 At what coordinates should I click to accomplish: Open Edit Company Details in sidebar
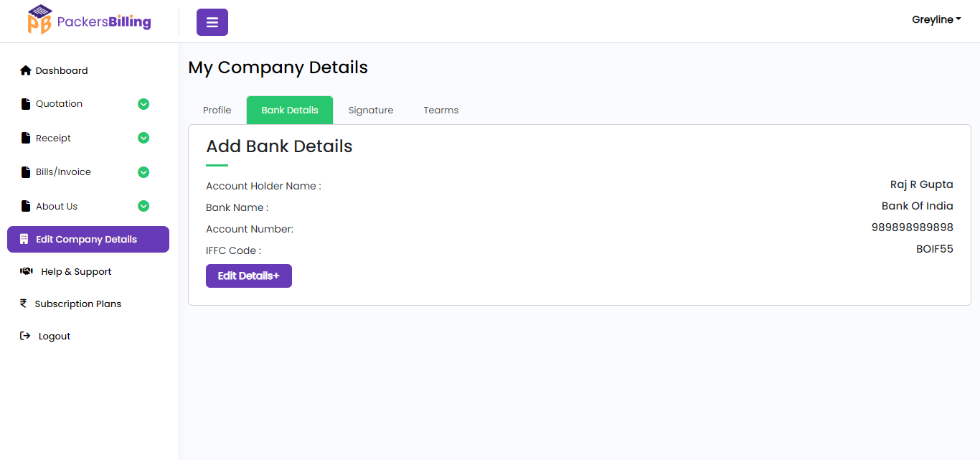(x=88, y=240)
